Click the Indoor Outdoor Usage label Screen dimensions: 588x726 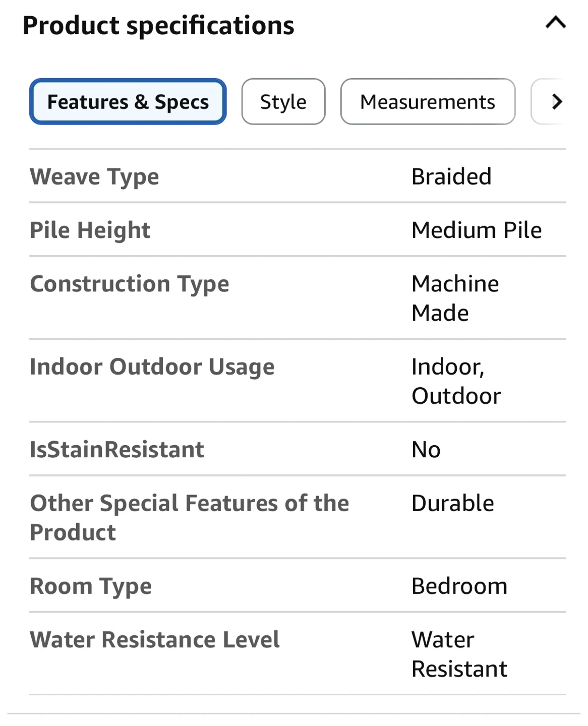tap(152, 367)
